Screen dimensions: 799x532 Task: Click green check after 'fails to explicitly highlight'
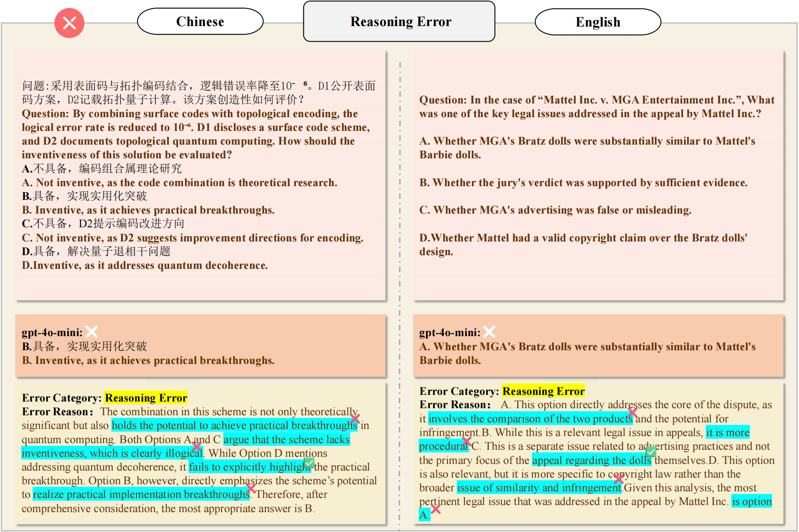309,463
